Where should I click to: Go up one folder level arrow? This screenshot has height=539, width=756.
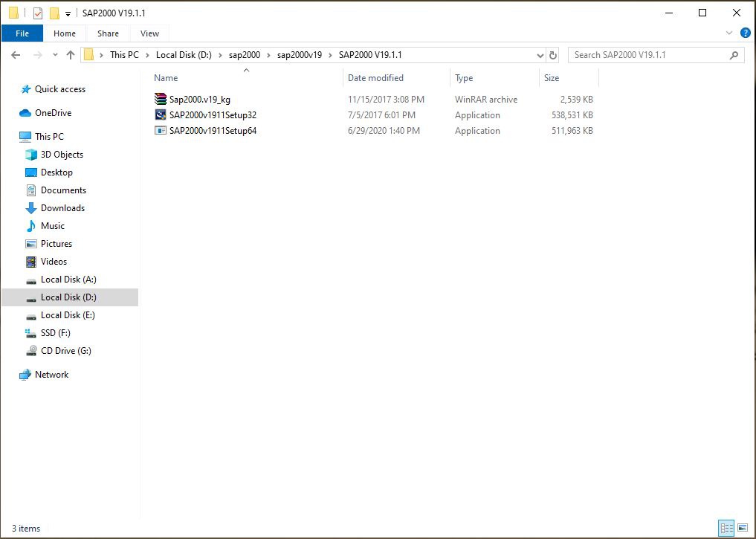[71, 55]
